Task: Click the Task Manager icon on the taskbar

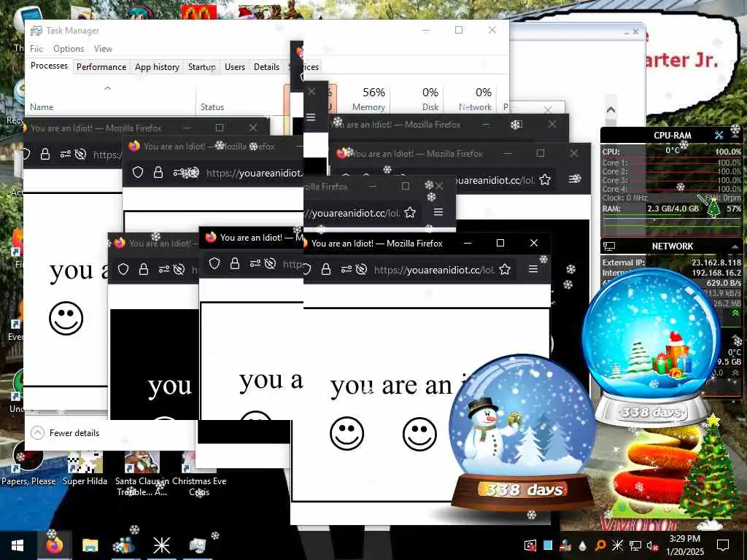Action: (197, 545)
